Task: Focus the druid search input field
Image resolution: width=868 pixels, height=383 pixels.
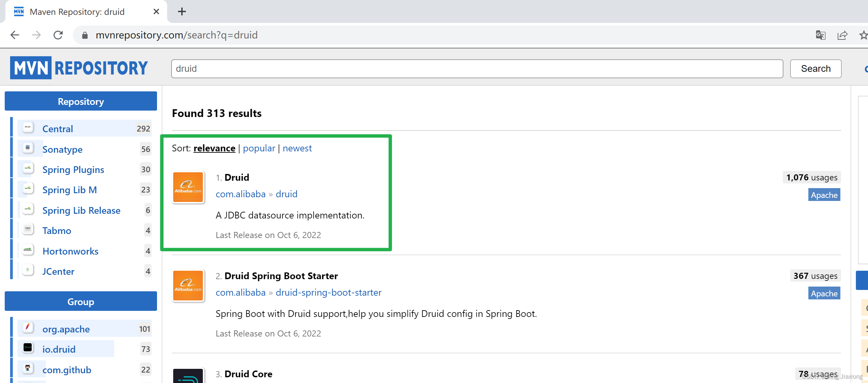Action: tap(477, 69)
